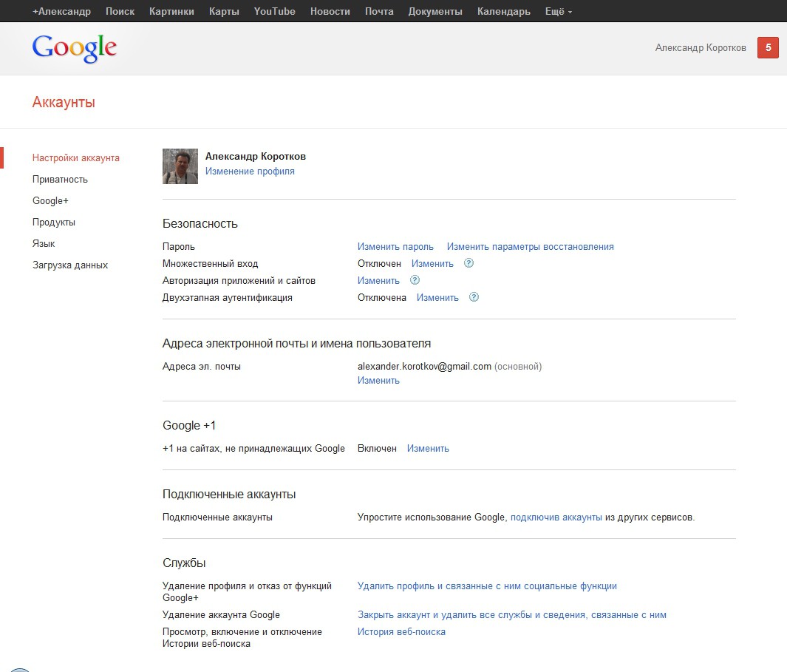Click the Google logo

pyautogui.click(x=75, y=48)
